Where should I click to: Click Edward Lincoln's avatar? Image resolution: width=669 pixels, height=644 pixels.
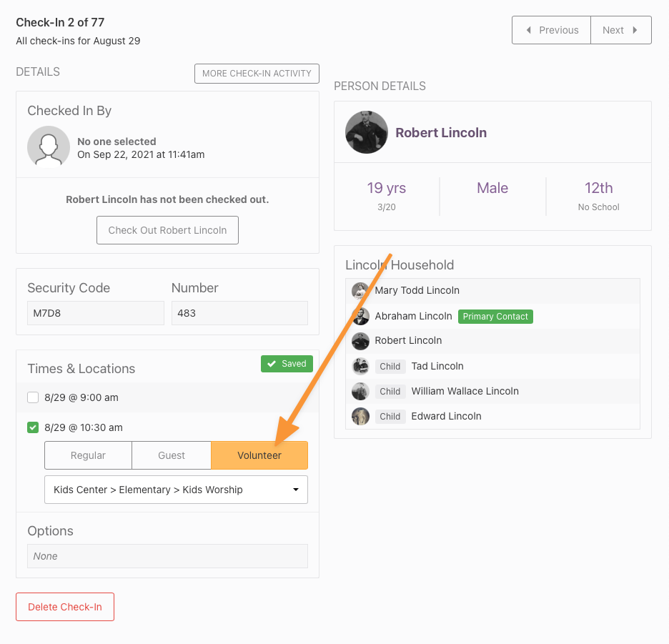360,417
